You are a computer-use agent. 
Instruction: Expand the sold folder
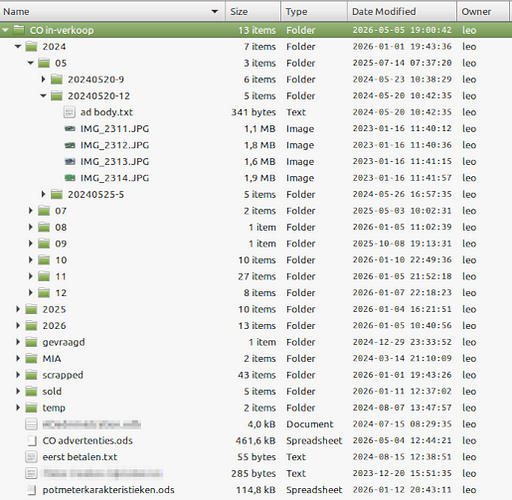(18, 391)
